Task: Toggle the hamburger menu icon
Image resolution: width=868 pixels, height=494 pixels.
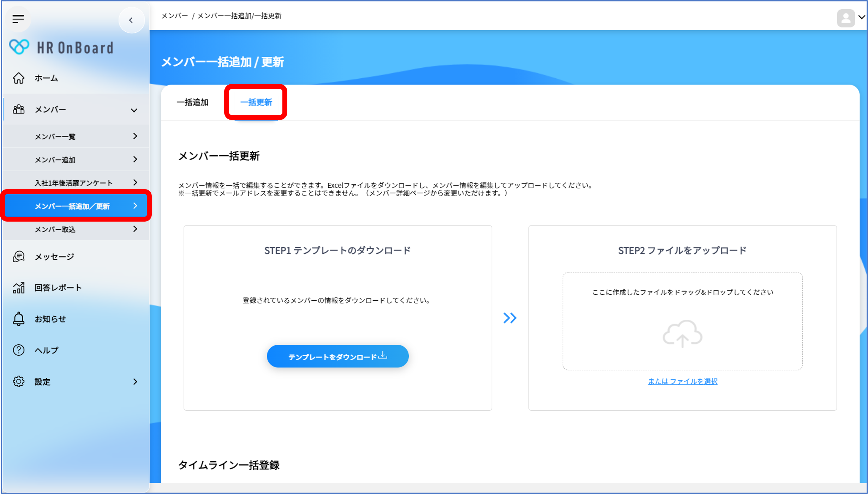Action: coord(18,19)
